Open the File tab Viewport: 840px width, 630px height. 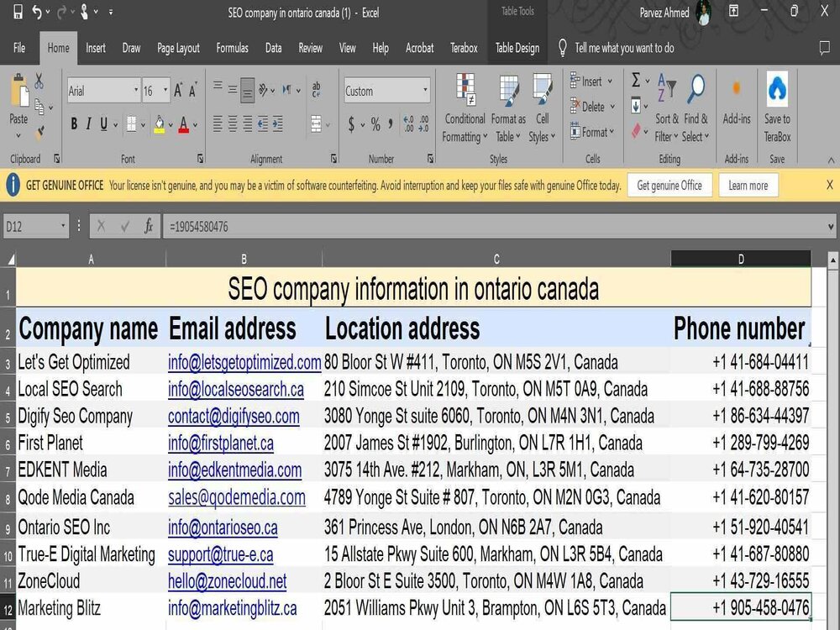click(x=19, y=48)
